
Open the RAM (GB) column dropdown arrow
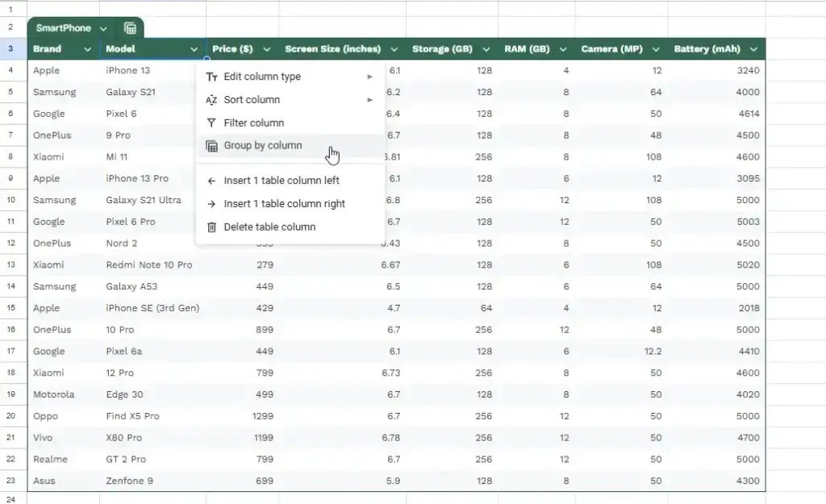[563, 49]
